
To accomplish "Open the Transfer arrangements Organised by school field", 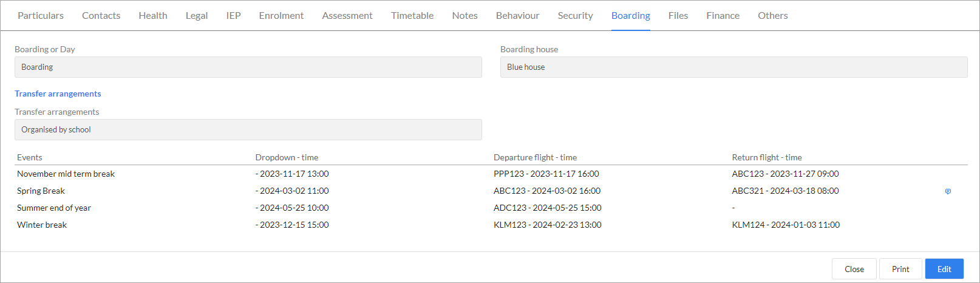I will tap(248, 130).
